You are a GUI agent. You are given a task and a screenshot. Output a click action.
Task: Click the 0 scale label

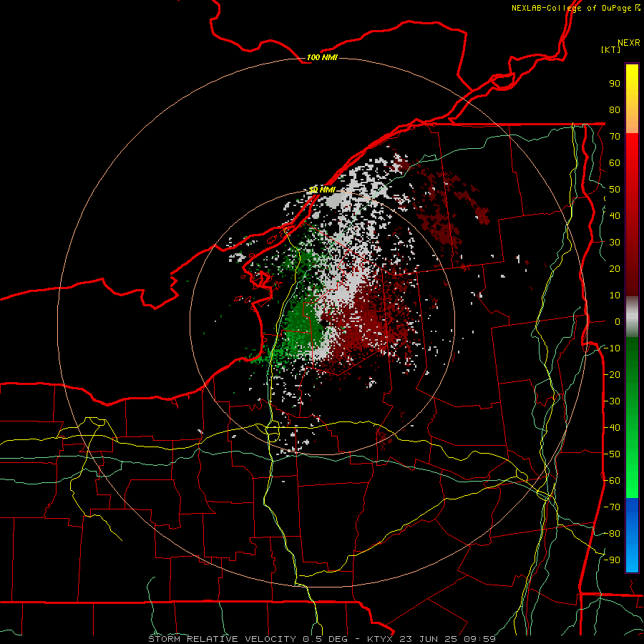[x=618, y=321]
